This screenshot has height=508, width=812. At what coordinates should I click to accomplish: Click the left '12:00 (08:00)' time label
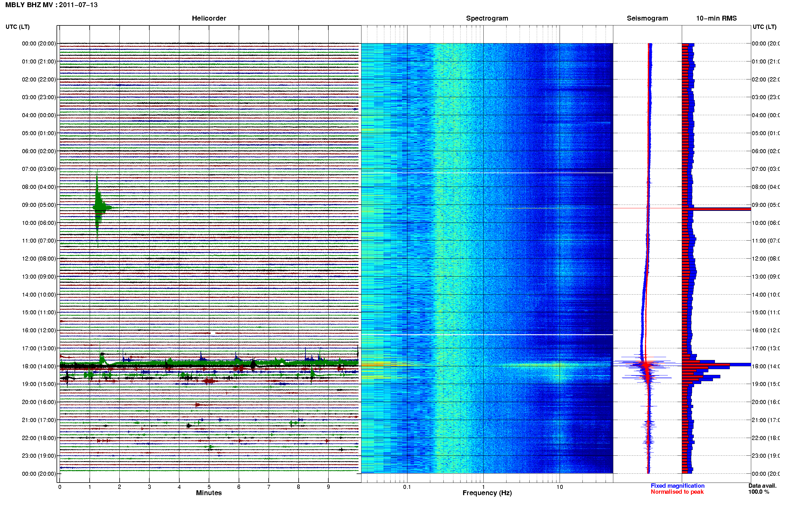pyautogui.click(x=39, y=259)
